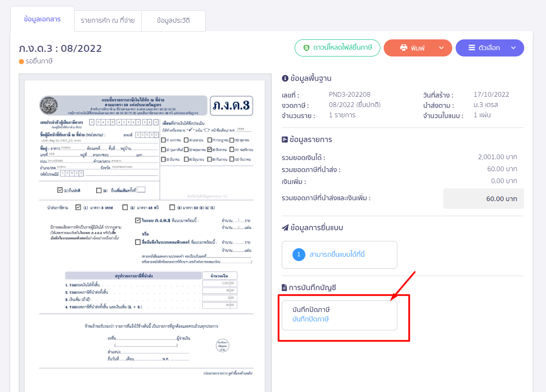
Task: Switch to รายการหัก ณ ที่จ่าย tab
Action: (x=108, y=21)
